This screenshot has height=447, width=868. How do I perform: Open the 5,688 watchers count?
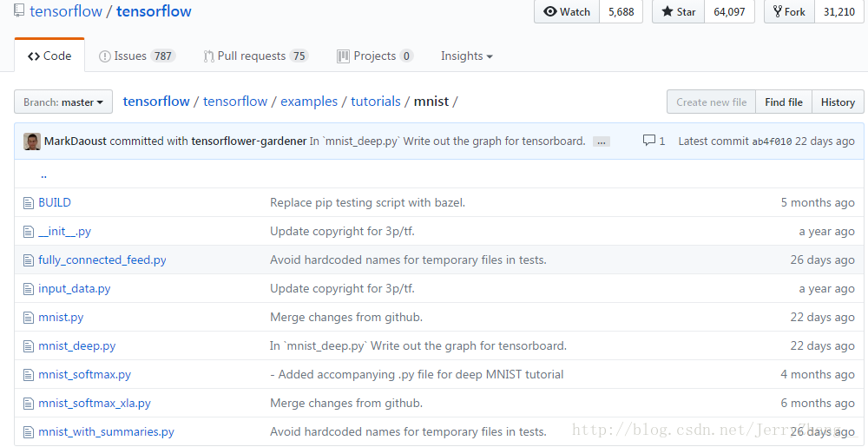click(x=621, y=11)
